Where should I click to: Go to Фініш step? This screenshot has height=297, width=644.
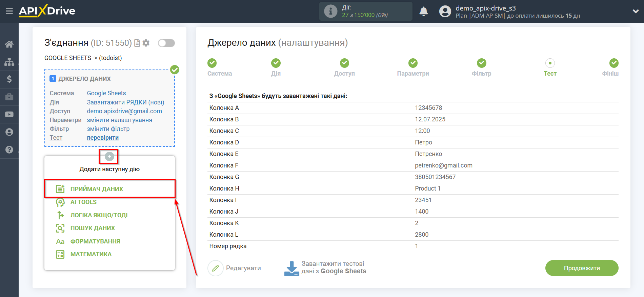tap(614, 63)
